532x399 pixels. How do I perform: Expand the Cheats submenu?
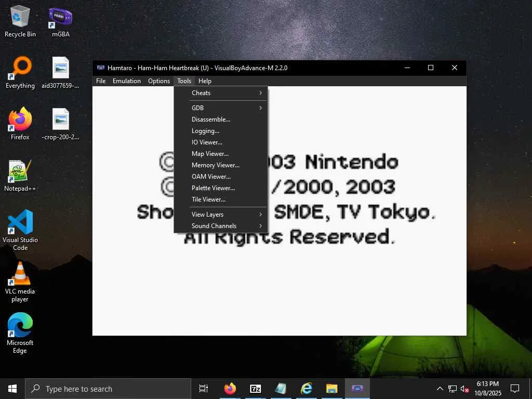220,92
